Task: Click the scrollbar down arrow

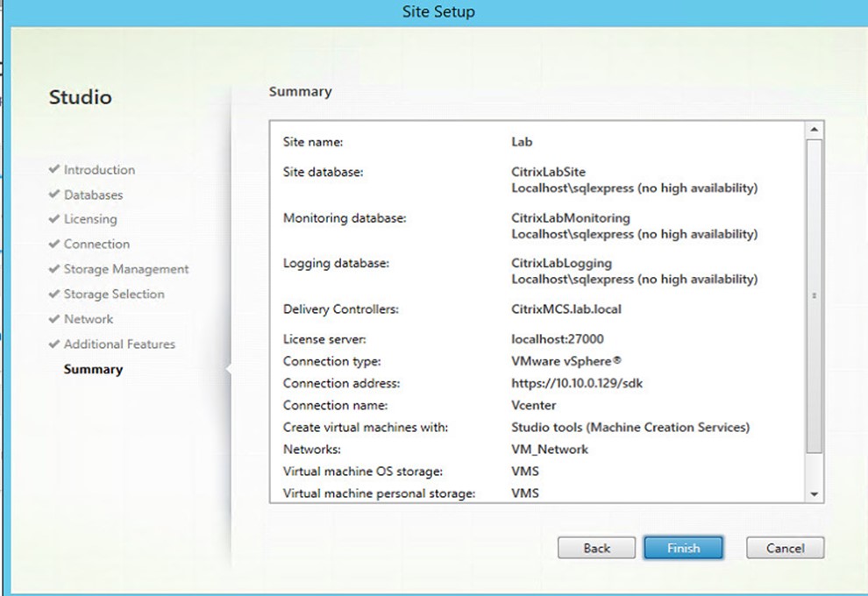Action: [814, 493]
